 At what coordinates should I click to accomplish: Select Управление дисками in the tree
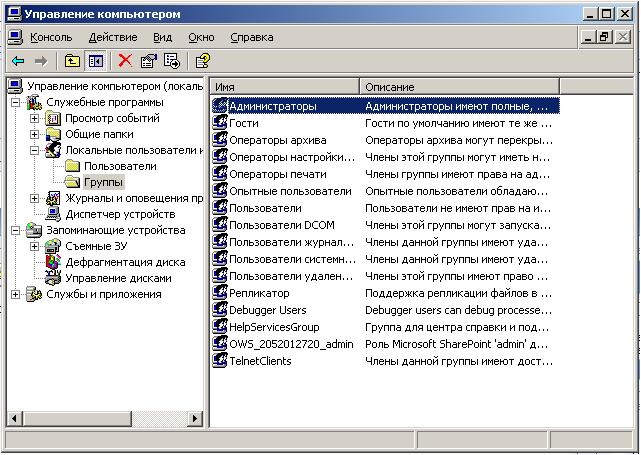click(x=118, y=278)
